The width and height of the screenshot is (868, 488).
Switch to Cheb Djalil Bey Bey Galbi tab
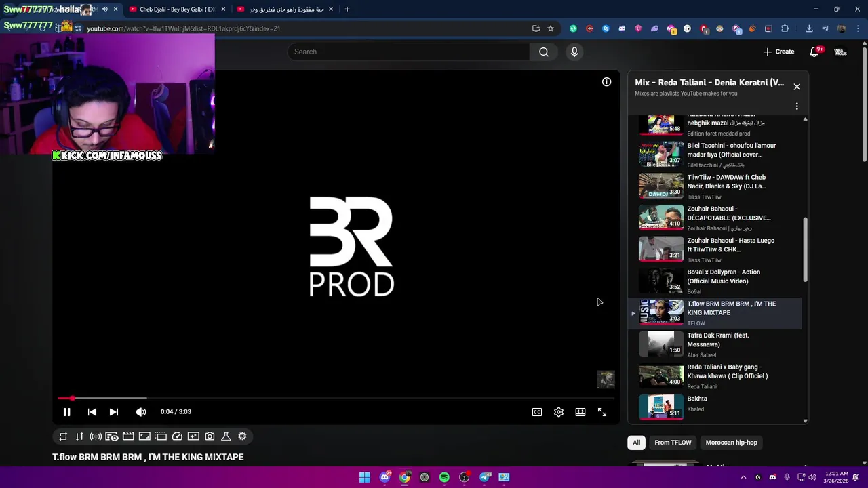point(176,9)
